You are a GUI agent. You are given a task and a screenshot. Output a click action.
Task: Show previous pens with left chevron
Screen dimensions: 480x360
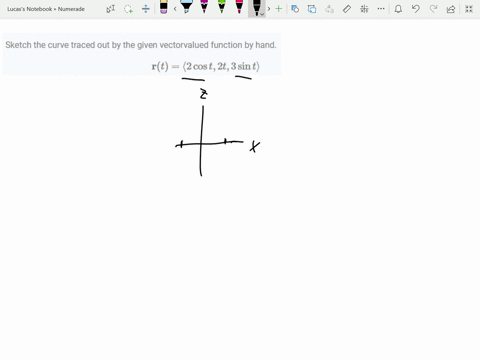(x=175, y=9)
